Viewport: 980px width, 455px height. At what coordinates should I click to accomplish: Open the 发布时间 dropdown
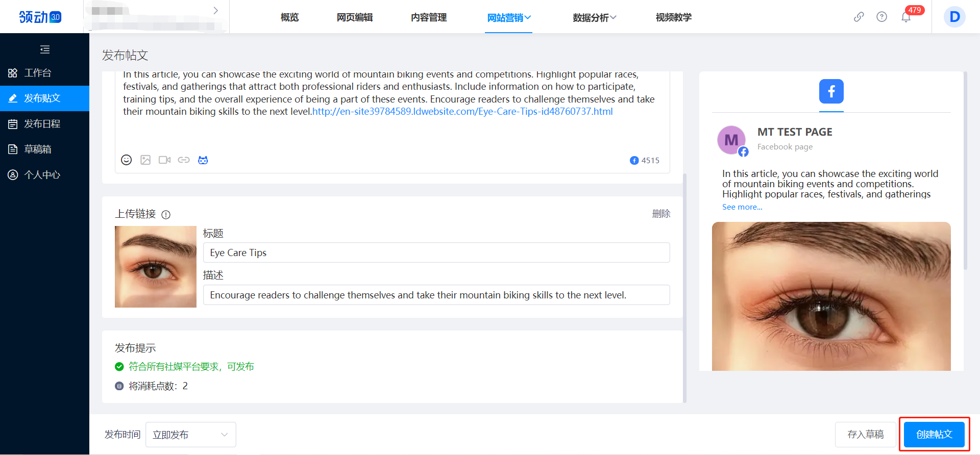coord(190,435)
